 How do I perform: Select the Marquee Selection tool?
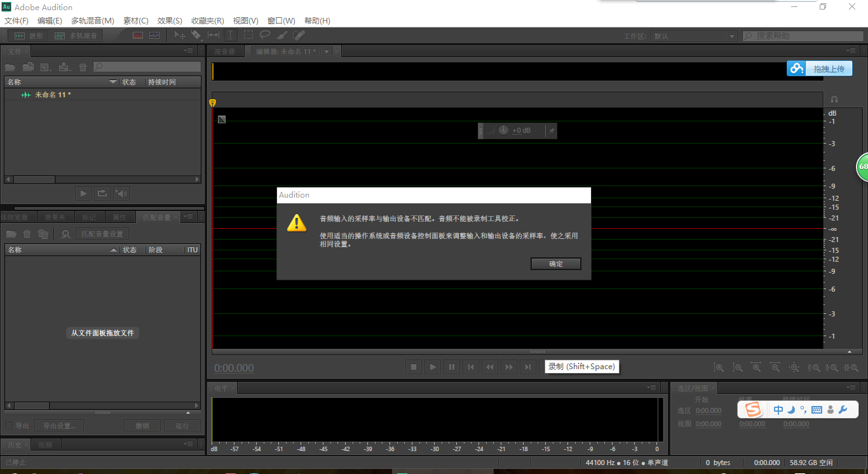(248, 36)
